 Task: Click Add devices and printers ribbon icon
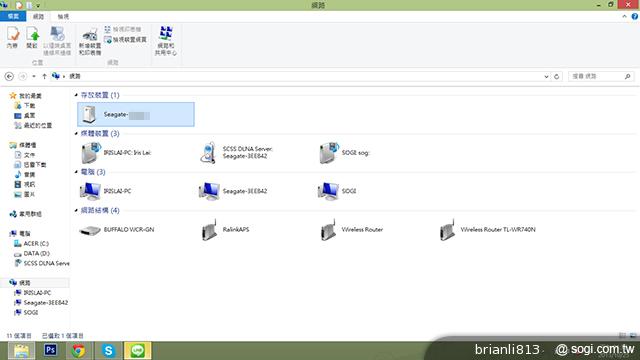(90, 41)
